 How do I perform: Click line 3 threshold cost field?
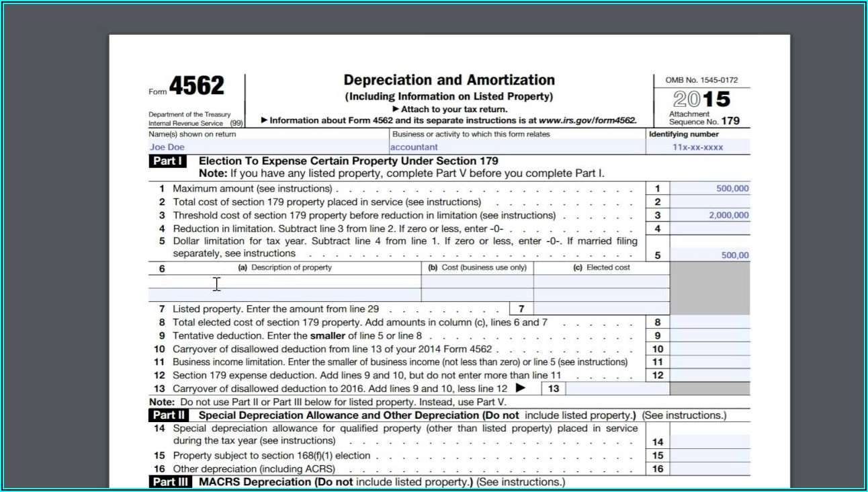[x=710, y=215]
